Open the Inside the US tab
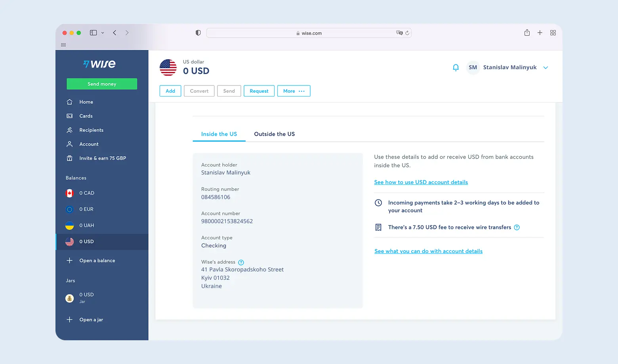This screenshot has width=618, height=364. coord(219,134)
